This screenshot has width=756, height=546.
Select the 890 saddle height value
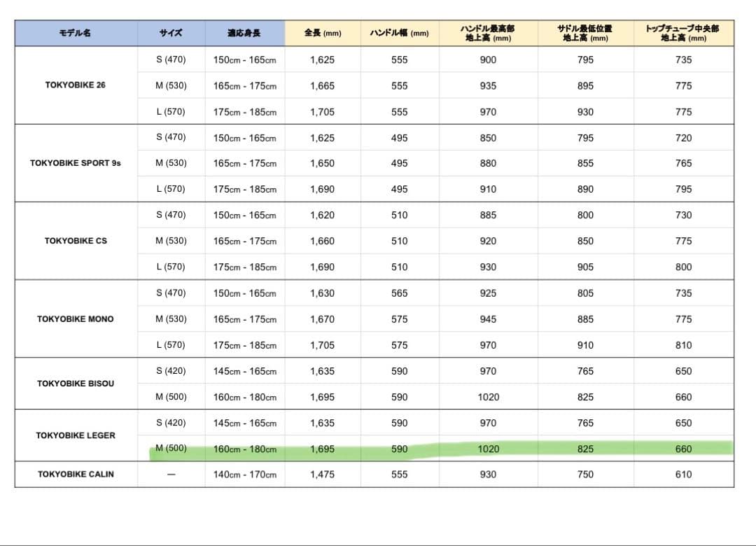coord(585,190)
